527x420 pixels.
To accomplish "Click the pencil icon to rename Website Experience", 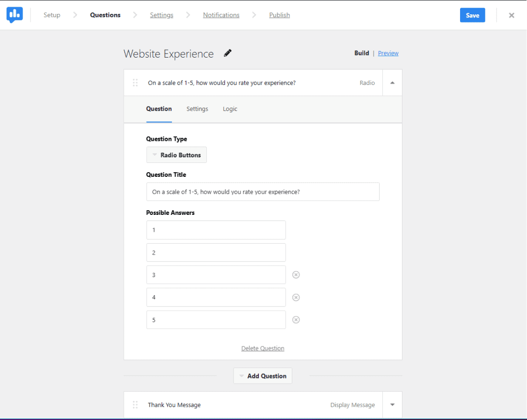I will (227, 53).
